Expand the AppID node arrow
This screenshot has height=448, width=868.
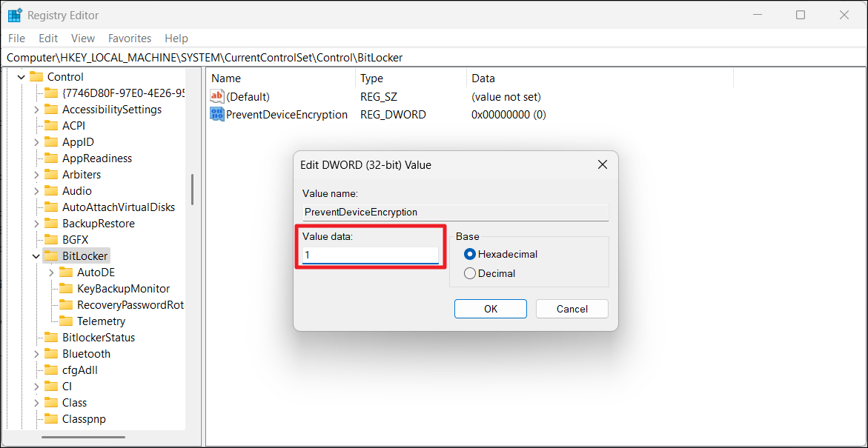pos(36,142)
